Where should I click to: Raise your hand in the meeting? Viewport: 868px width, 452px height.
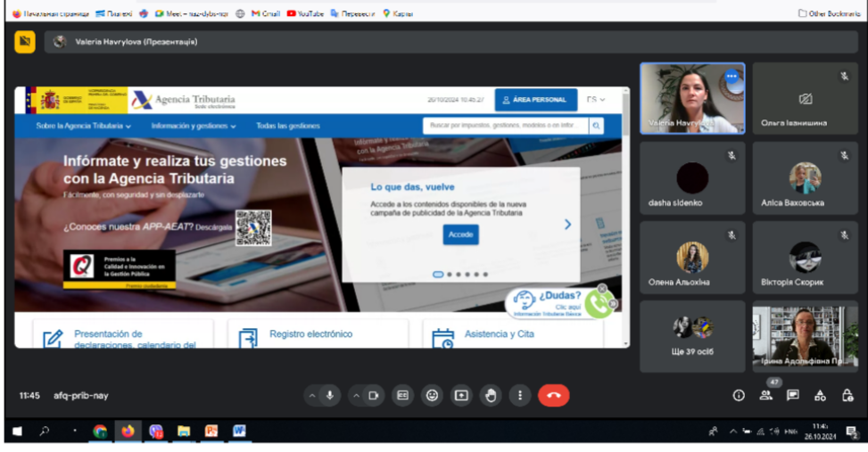(x=491, y=396)
